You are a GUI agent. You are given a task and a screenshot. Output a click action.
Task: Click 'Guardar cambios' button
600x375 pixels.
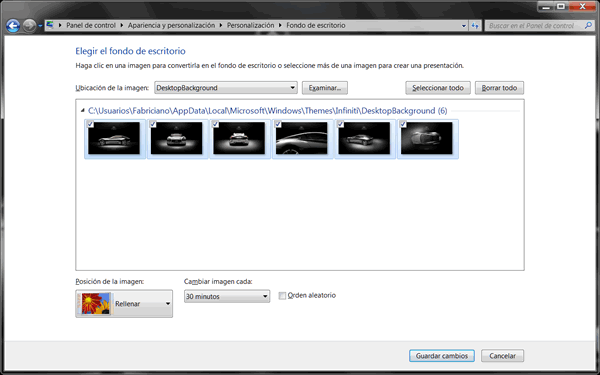tap(442, 355)
